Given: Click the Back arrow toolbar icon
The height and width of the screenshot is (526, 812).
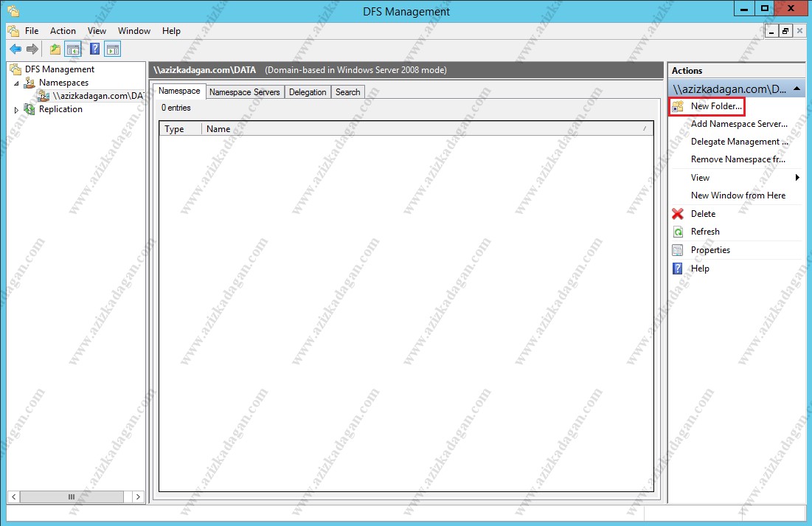Looking at the screenshot, I should tap(15, 49).
